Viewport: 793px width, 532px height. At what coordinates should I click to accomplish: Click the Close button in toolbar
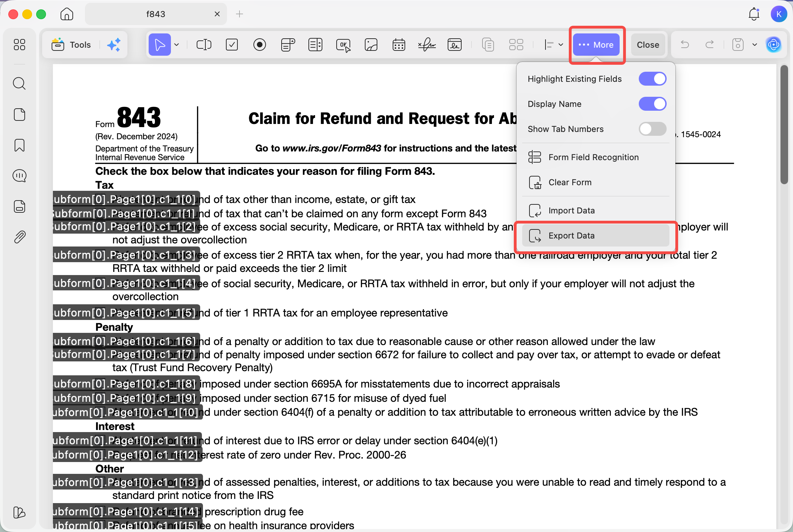click(648, 45)
